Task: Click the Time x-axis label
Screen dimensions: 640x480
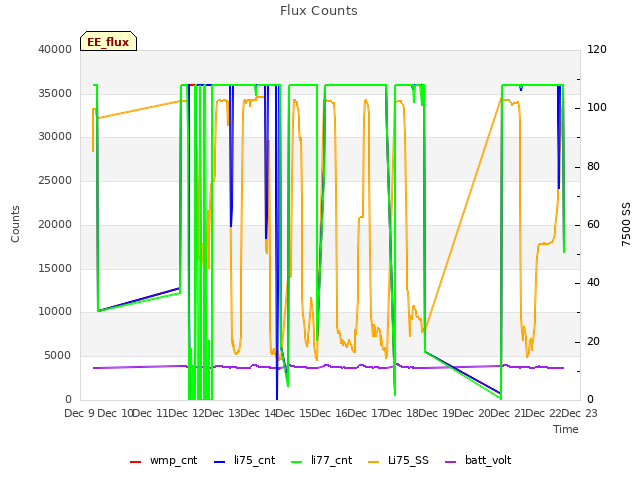Action: (566, 429)
